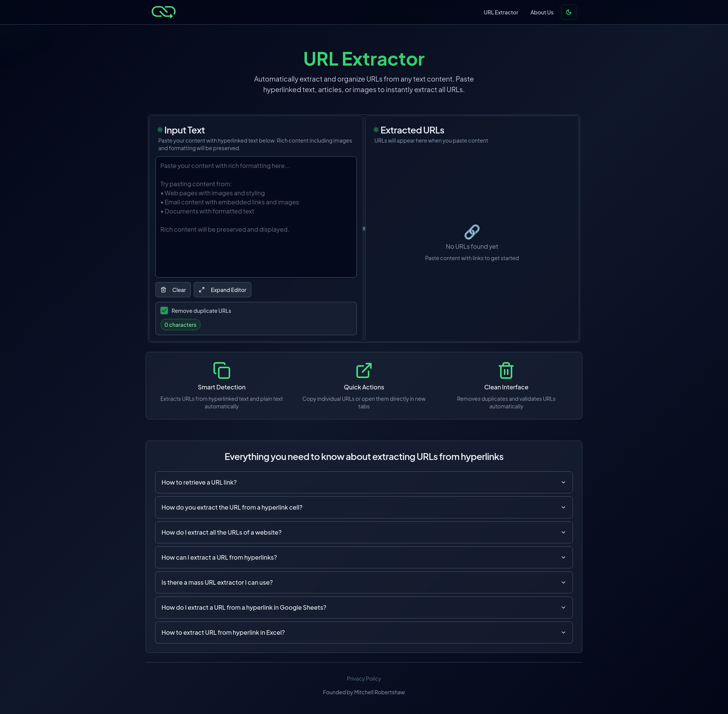This screenshot has height=714, width=728.
Task: Click the Clear button
Action: tap(173, 290)
